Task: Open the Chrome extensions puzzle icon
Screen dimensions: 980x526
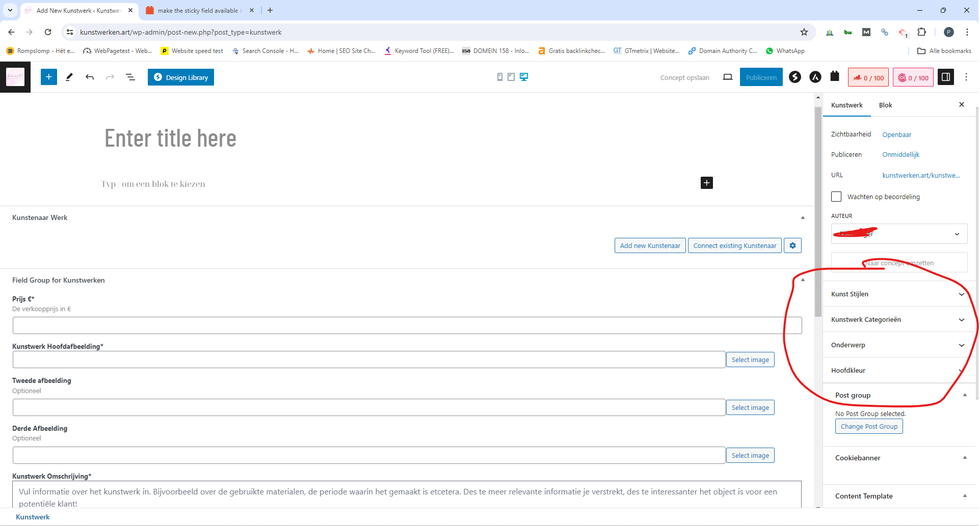Action: pos(922,32)
